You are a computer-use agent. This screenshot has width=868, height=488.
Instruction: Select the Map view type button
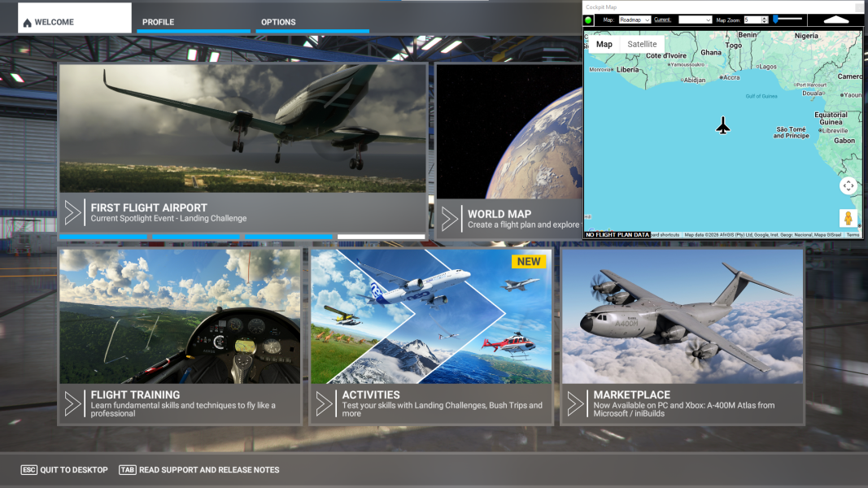(604, 44)
